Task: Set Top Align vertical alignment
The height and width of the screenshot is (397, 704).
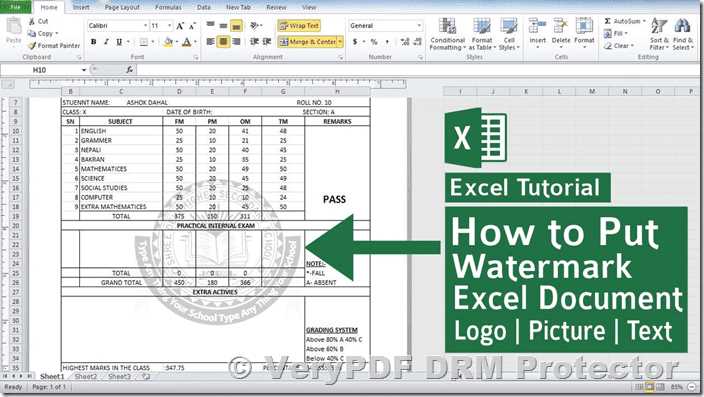Action: 210,26
